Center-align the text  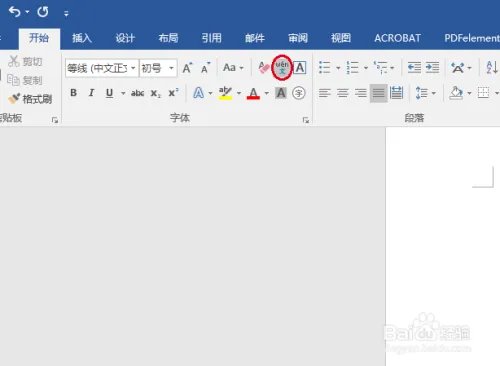pos(343,93)
